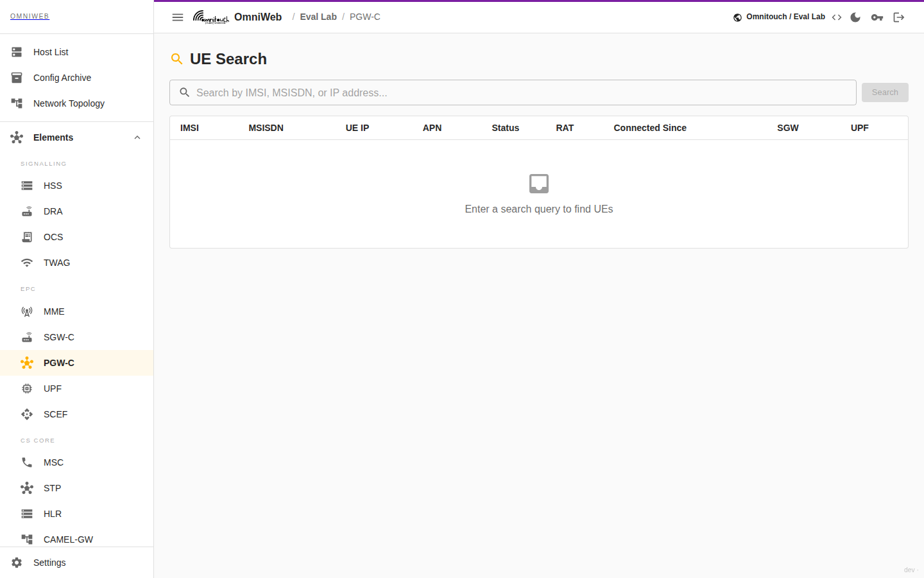Screen dimensions: 924x578
Task: Click the PGW-C breadcrumb
Action: pos(365,17)
